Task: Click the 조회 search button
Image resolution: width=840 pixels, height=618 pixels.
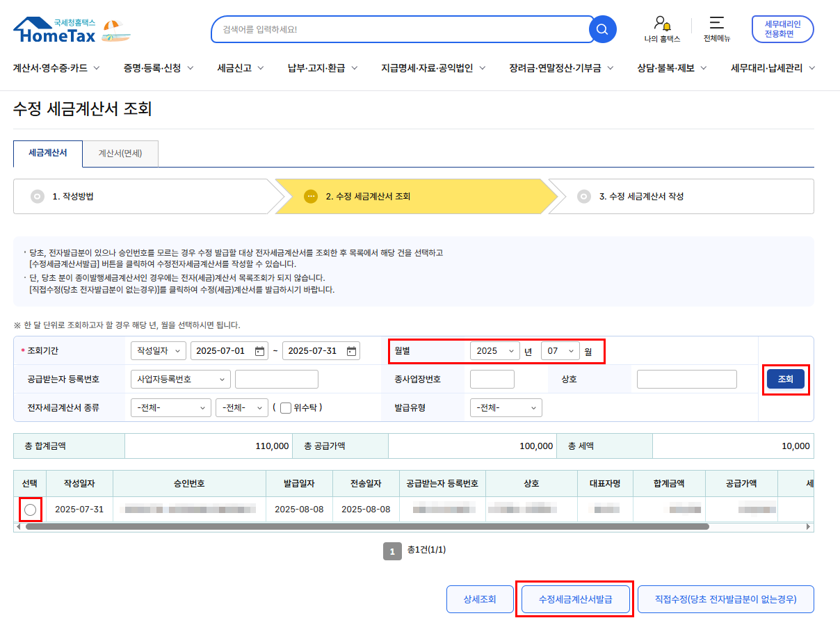Action: point(785,379)
